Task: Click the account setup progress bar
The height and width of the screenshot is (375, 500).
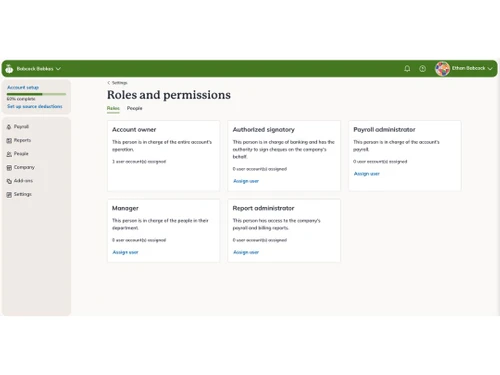Action: [36, 94]
